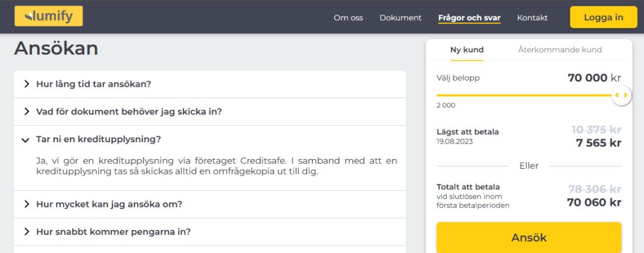Click the Creditsafe answer paragraph
This screenshot has width=644, height=253.
coord(216,166)
